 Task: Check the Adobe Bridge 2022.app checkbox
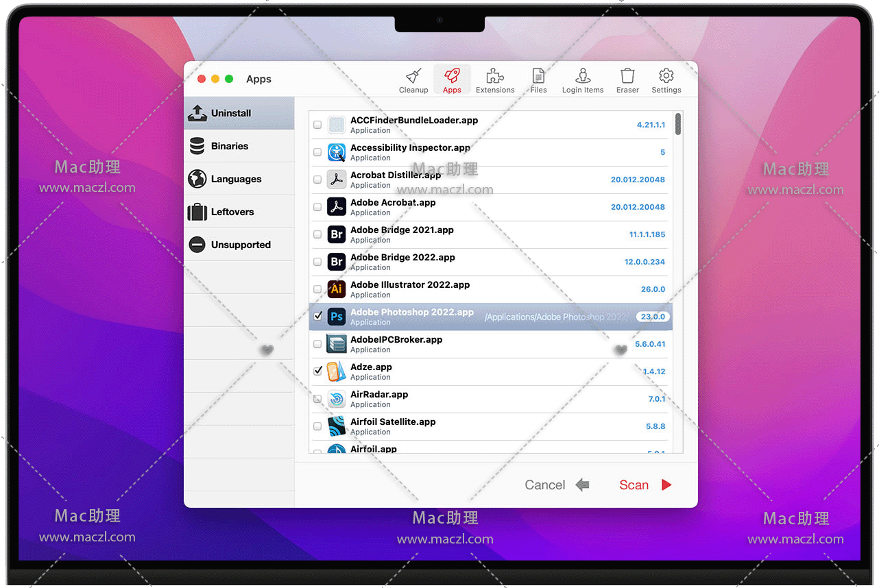317,262
